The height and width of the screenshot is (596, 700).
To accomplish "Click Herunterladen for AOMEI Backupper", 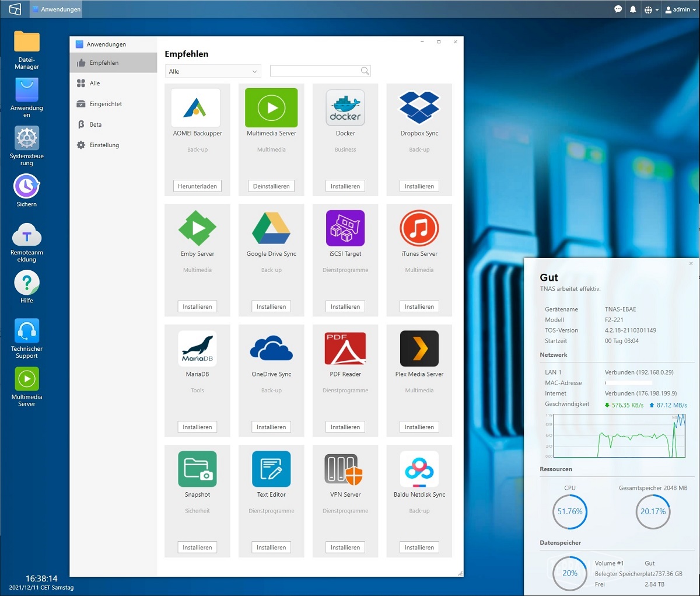I will [x=197, y=186].
